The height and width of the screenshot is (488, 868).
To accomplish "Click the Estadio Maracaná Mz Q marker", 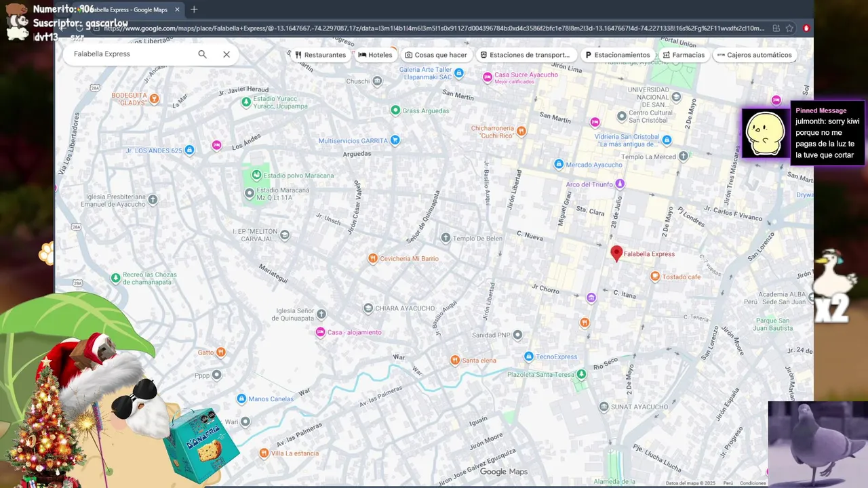I will coord(250,194).
